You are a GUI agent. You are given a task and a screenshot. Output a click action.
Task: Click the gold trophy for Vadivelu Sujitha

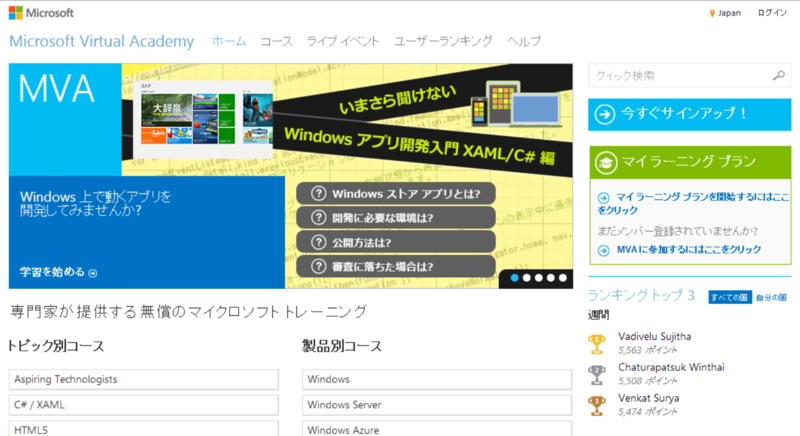597,344
